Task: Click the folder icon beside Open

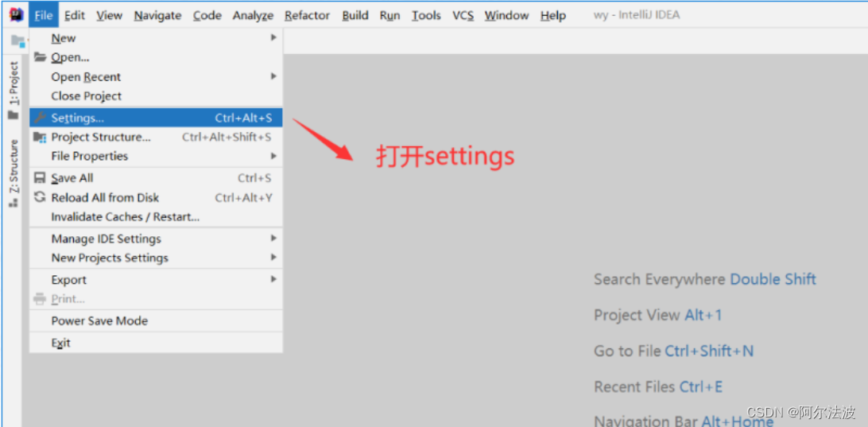Action: tap(40, 57)
